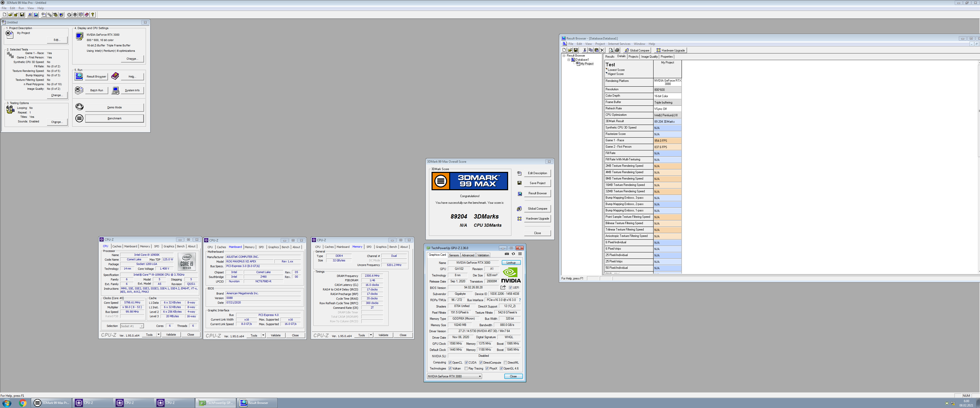Click TechPowerUp GPU-Z taskbar button

tap(216, 403)
